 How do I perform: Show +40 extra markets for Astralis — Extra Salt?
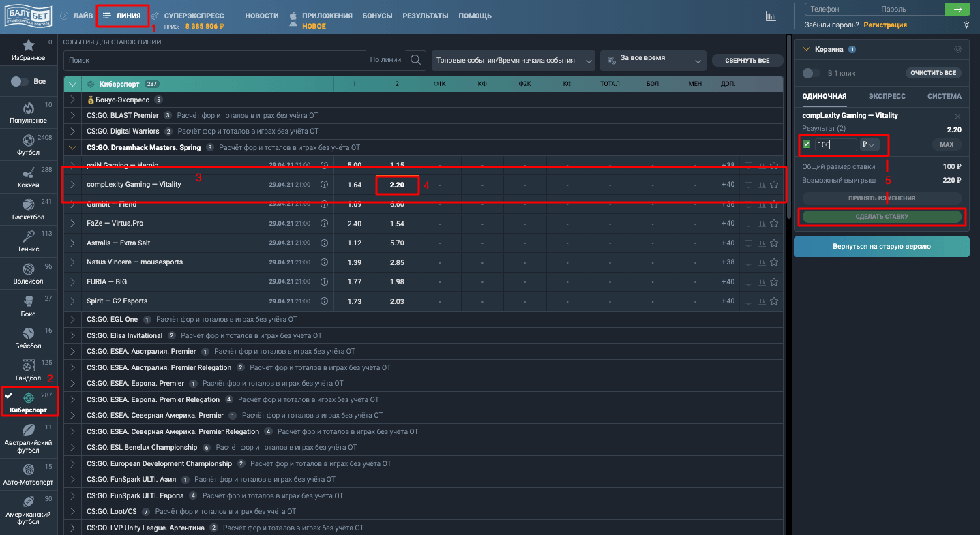pos(728,243)
